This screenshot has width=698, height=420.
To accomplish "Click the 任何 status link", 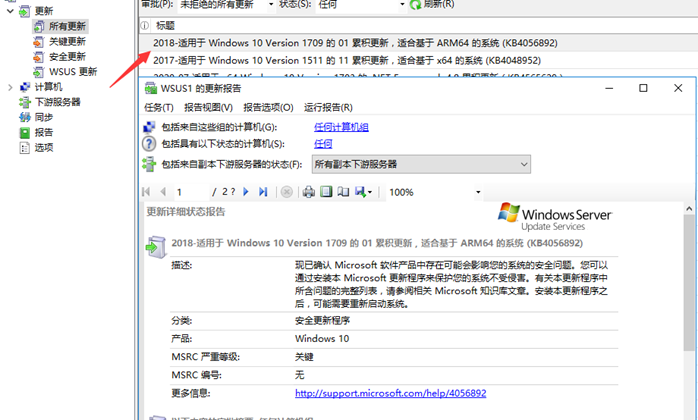I will point(323,144).
